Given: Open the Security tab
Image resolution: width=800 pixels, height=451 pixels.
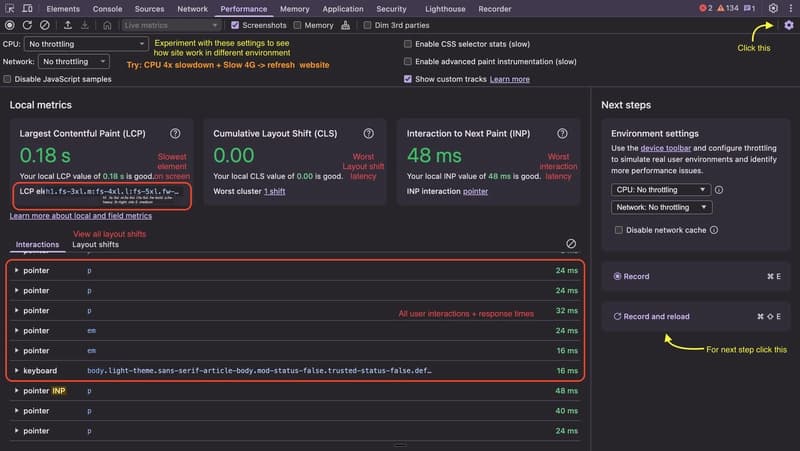Looking at the screenshot, I should [x=391, y=9].
